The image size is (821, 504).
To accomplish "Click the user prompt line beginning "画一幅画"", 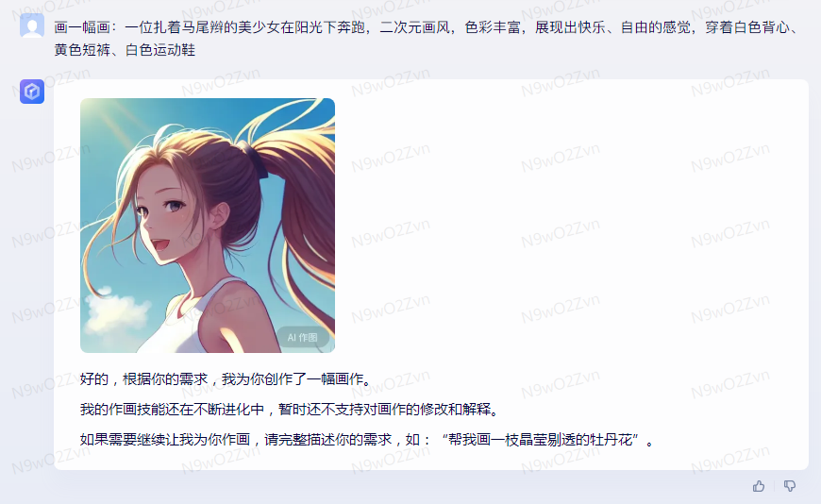I will [427, 27].
